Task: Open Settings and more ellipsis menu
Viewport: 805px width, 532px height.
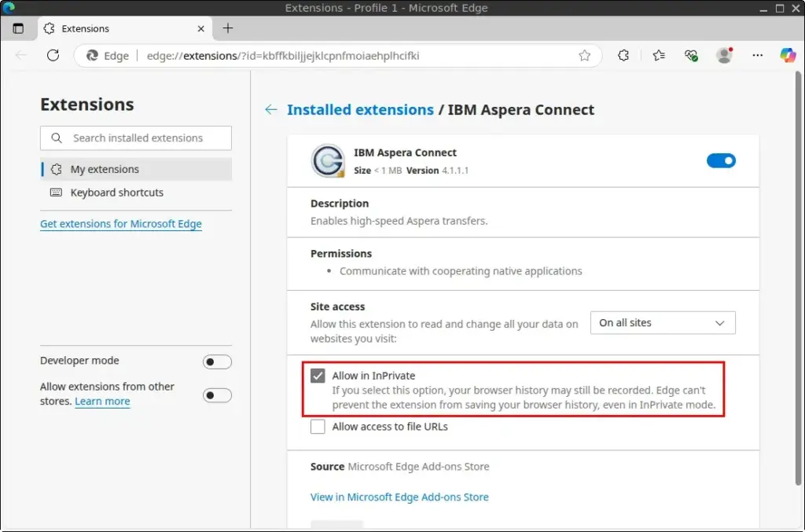Action: [757, 56]
